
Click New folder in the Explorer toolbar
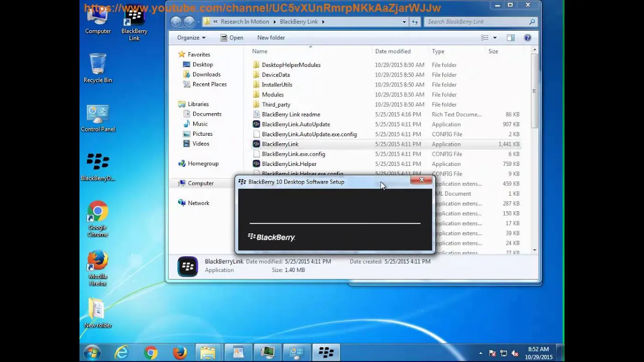271,38
